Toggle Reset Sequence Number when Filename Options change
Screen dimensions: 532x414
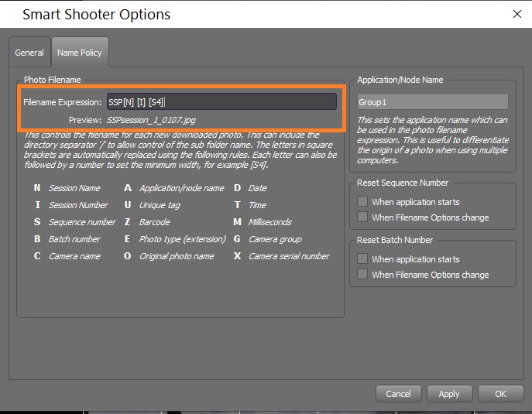click(x=362, y=217)
